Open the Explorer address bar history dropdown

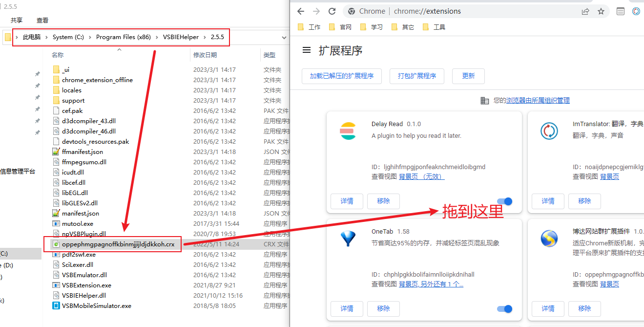pos(284,38)
